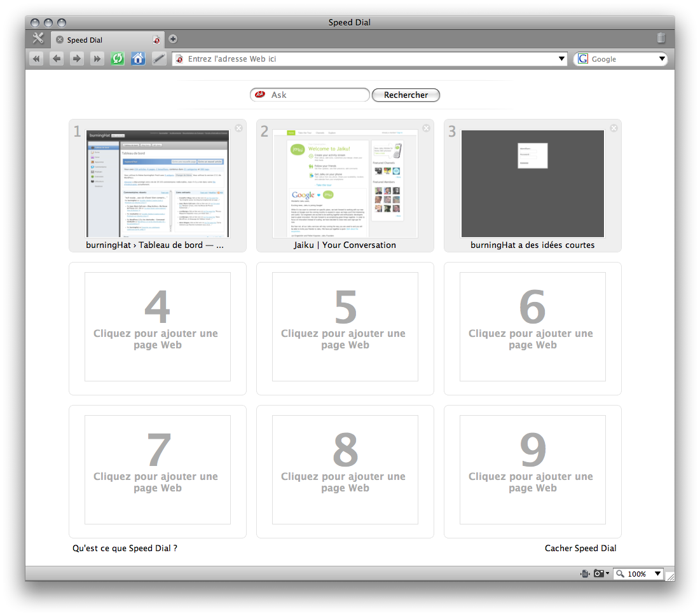Open the 100% zoom level dropdown
The image size is (700, 616).
(x=657, y=573)
